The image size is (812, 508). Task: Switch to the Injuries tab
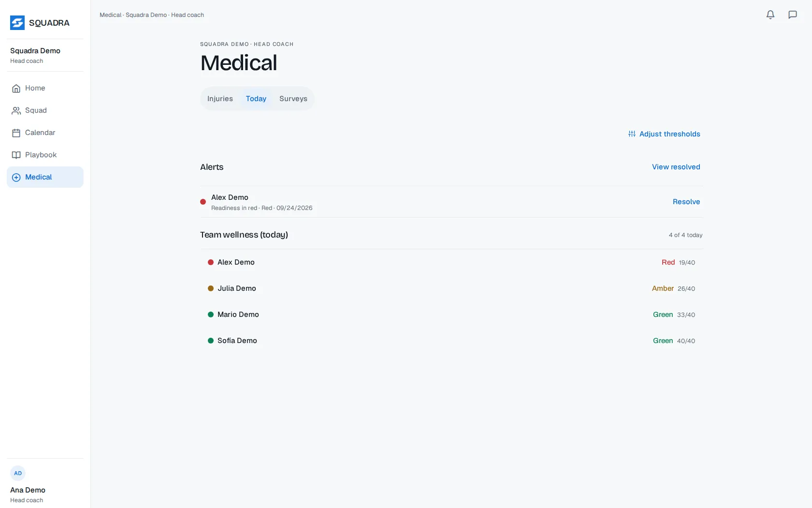pyautogui.click(x=220, y=99)
